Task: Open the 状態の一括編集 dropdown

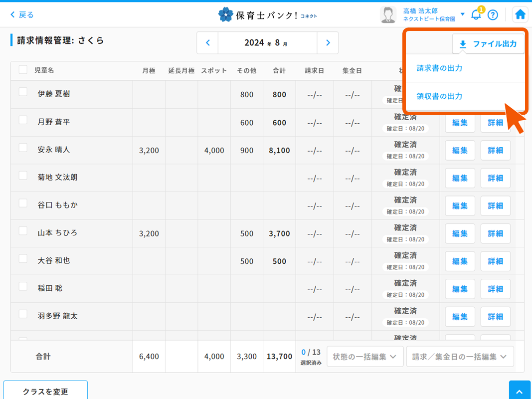Action: (365, 356)
